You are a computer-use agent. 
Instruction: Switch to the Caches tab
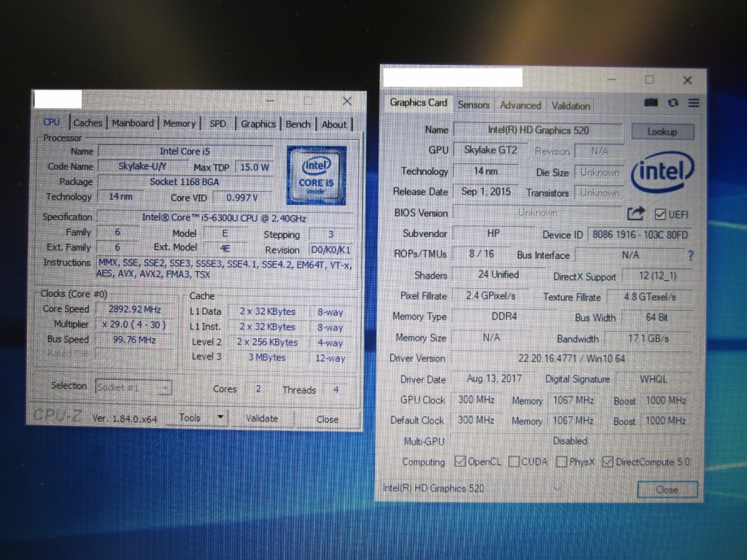[x=88, y=122]
